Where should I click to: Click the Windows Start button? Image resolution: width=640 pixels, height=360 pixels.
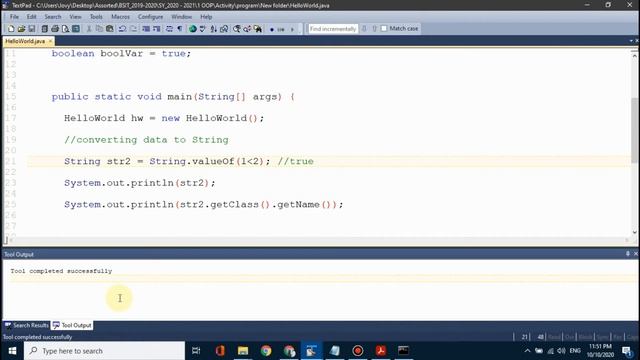[x=12, y=351]
